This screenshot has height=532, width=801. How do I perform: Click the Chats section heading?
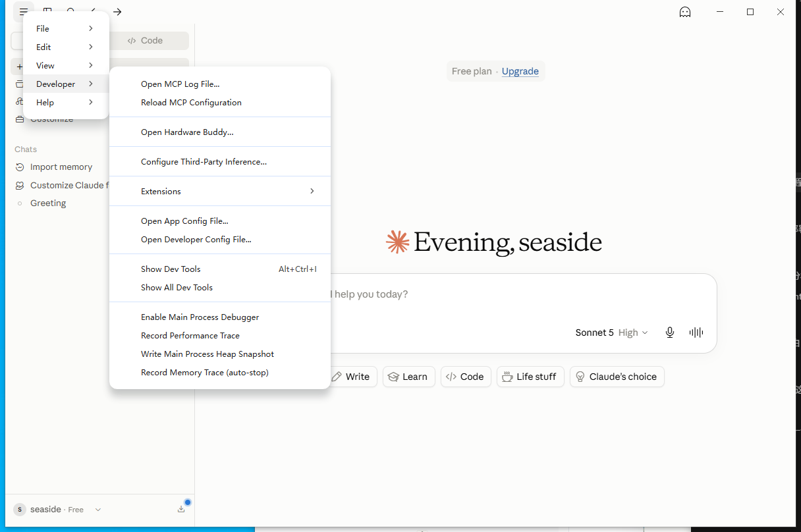coord(26,149)
